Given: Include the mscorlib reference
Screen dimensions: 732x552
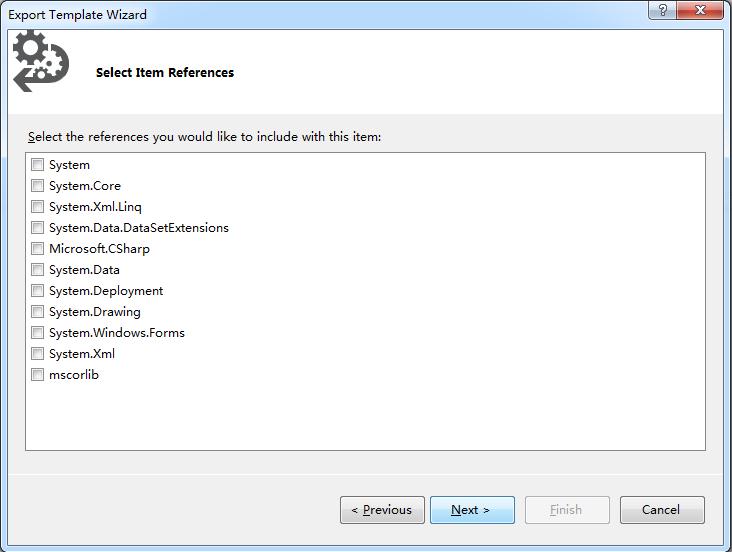Looking at the screenshot, I should coord(37,375).
